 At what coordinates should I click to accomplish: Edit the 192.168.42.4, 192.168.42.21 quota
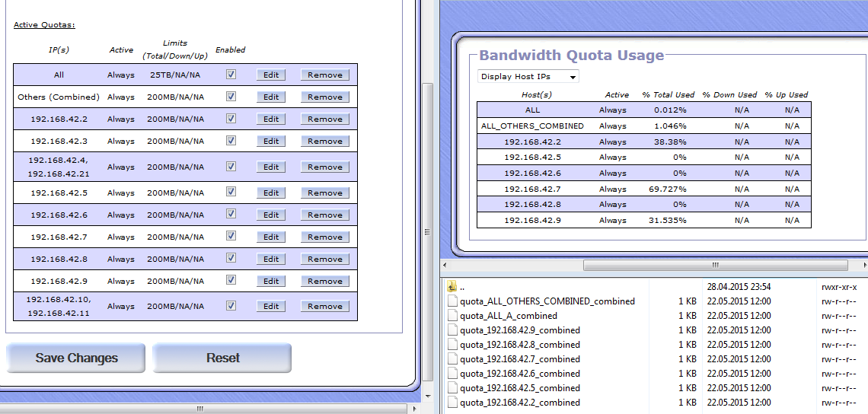pyautogui.click(x=271, y=167)
